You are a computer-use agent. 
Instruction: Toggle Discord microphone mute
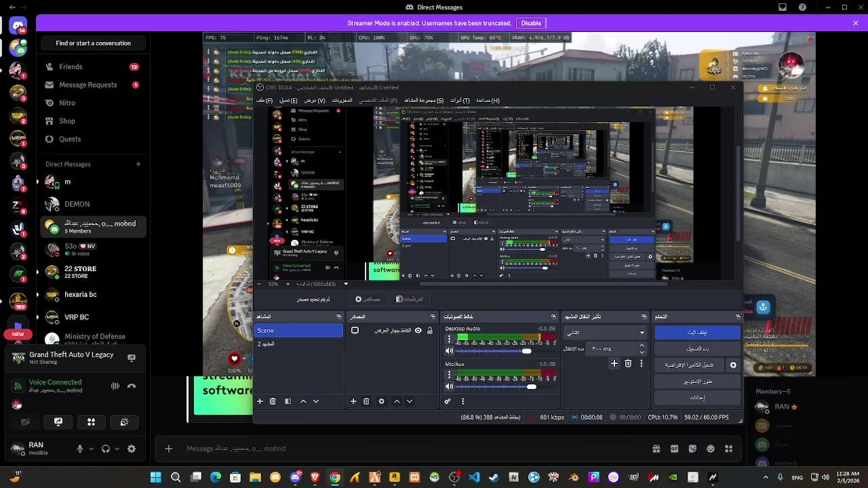[x=80, y=449]
